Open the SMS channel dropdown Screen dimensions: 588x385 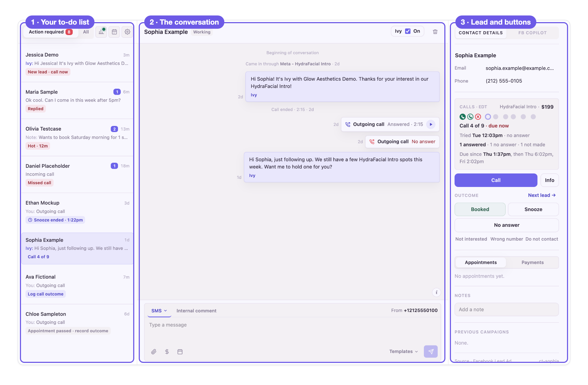(159, 311)
